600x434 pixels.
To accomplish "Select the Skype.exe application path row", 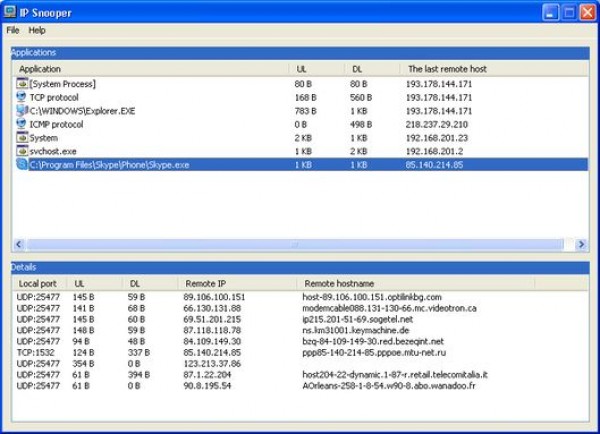I will click(300, 165).
